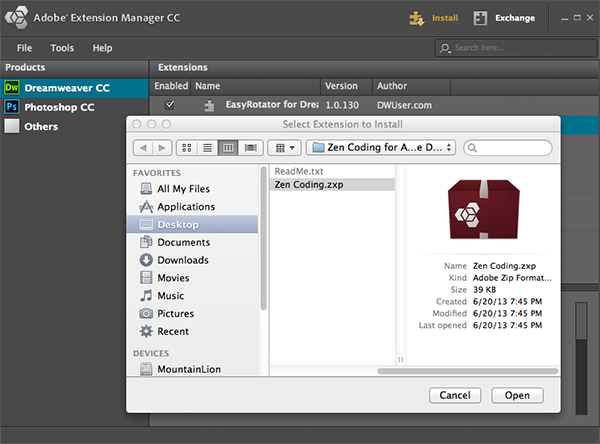The image size is (600, 444).
Task: Switch to list view in dialog
Action: click(207, 148)
